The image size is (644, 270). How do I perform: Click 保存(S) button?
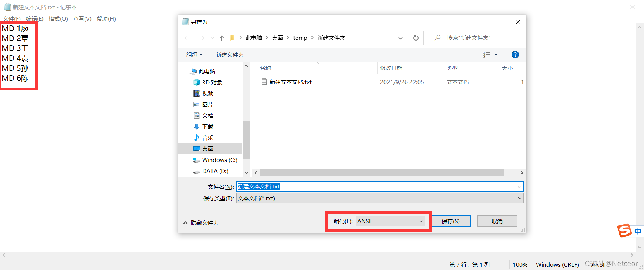(x=451, y=221)
